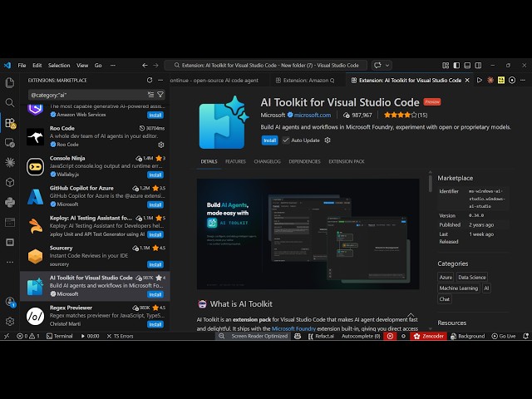532x399 pixels.
Task: Close the AI Toolkit extension tab
Action: (x=467, y=80)
